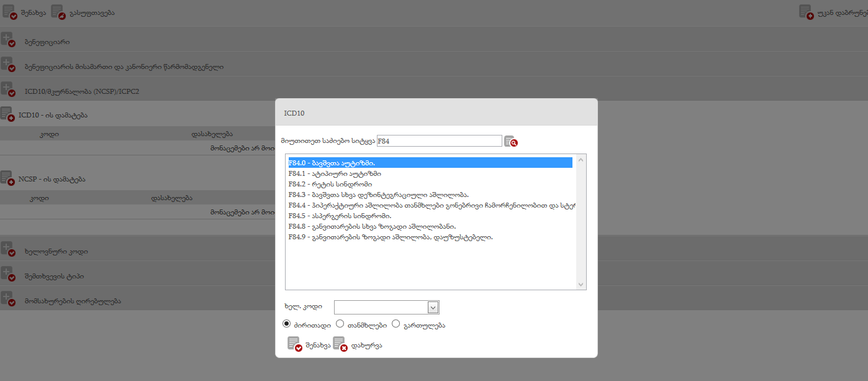Select the ძირითადი radio button
Viewport: 868px width, 381px height.
[286, 324]
